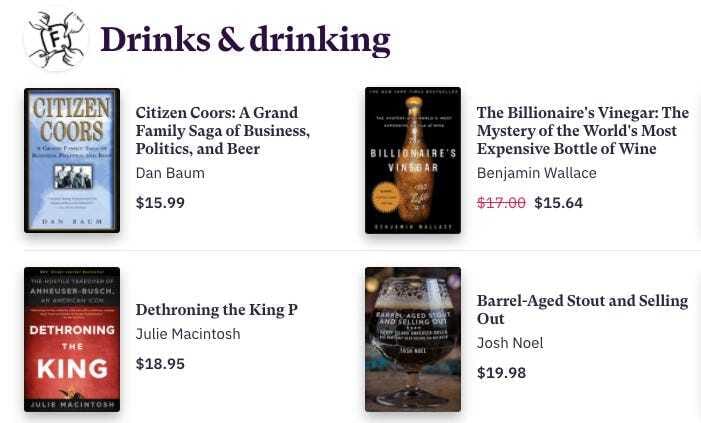Click the $15.99 price
The height and width of the screenshot is (423, 701).
[x=160, y=203]
